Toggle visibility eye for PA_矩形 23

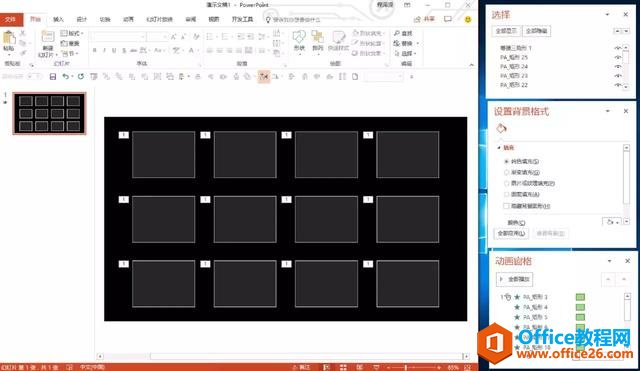point(618,76)
